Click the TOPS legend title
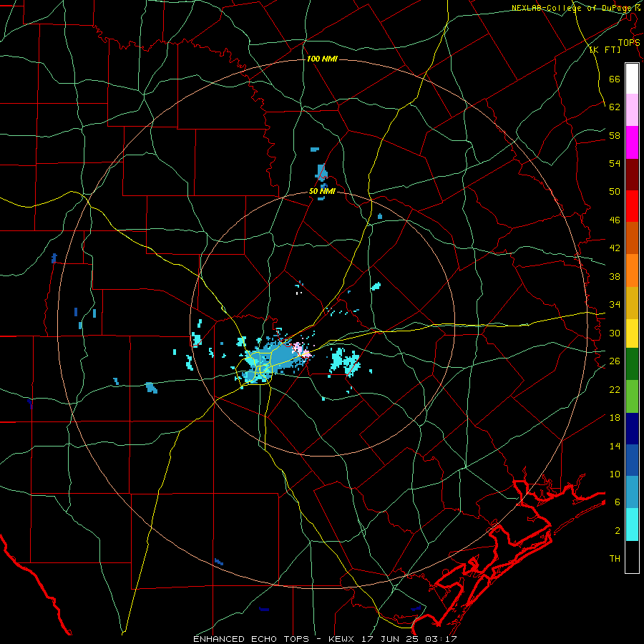Image resolution: width=644 pixels, height=644 pixels. (x=629, y=43)
